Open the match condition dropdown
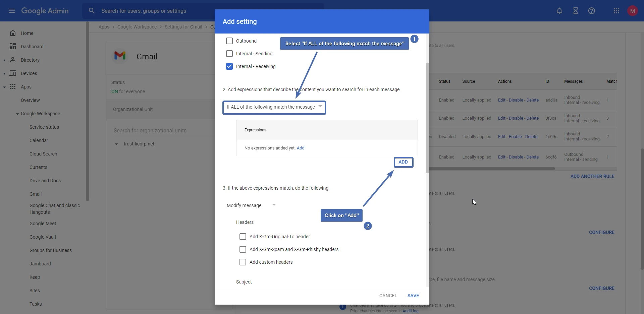The image size is (644, 314). tap(274, 107)
